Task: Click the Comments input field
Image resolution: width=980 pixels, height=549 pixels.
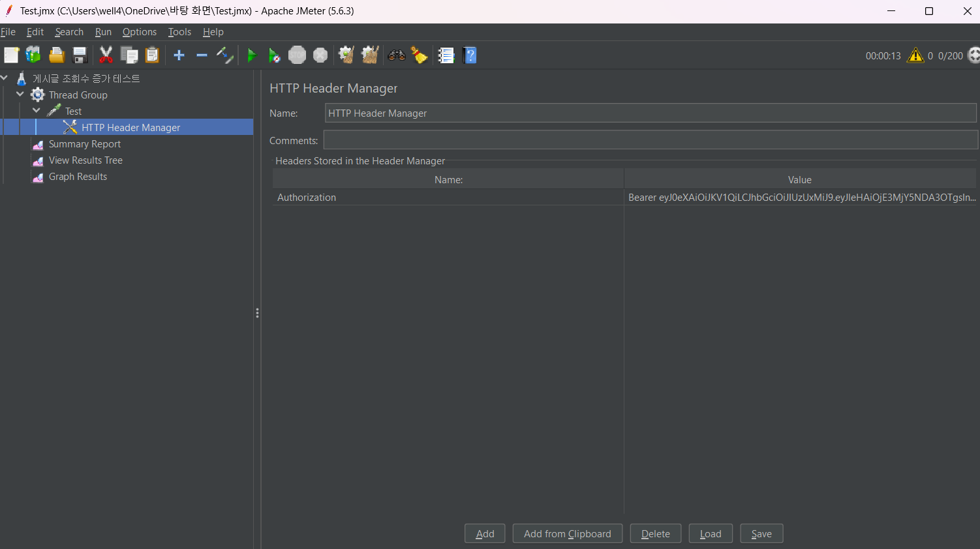Action: click(x=651, y=140)
